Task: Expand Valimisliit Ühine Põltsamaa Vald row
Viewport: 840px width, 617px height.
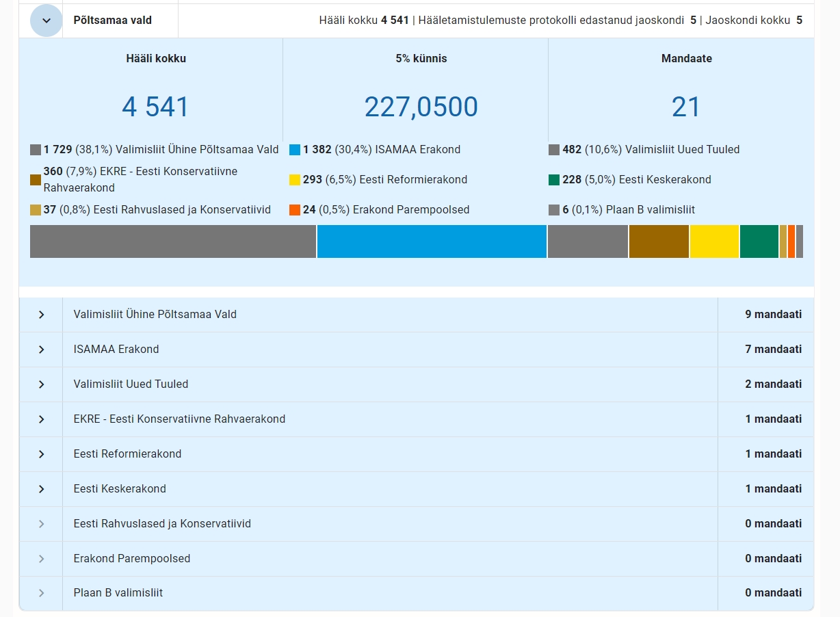Action: tap(41, 315)
